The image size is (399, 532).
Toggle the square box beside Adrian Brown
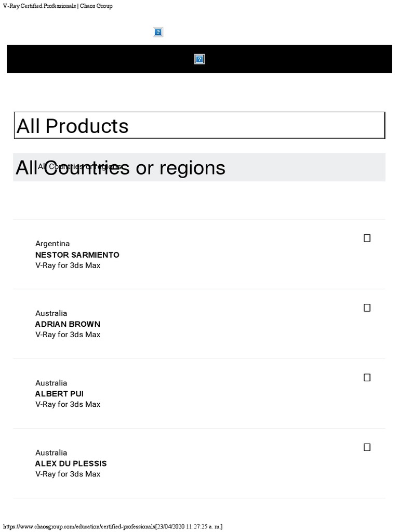click(367, 308)
